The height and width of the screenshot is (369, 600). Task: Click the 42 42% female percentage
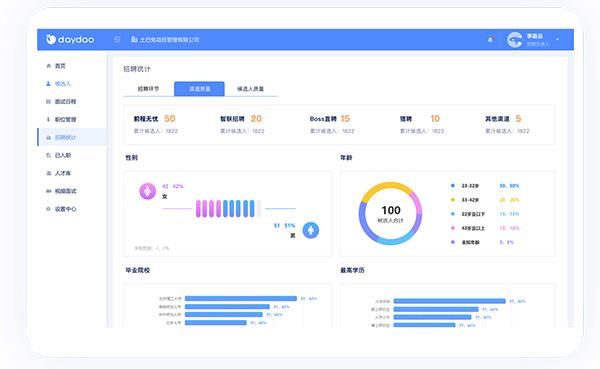point(173,186)
